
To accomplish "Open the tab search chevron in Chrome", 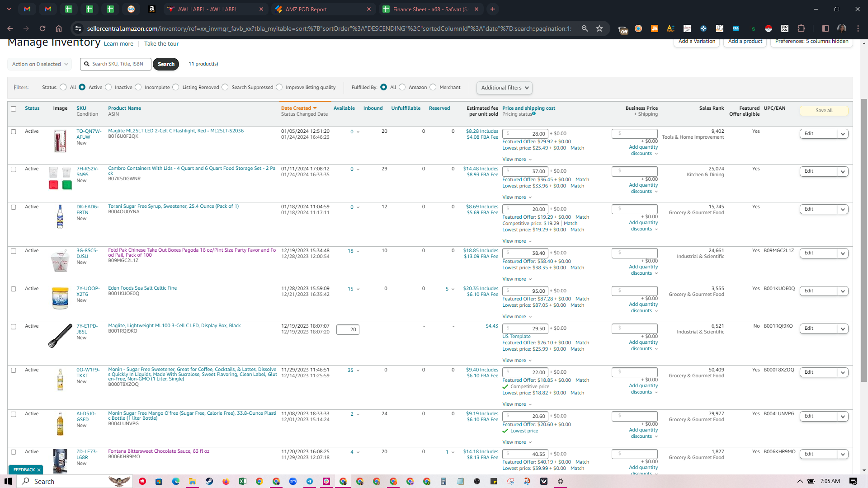I will [x=9, y=9].
